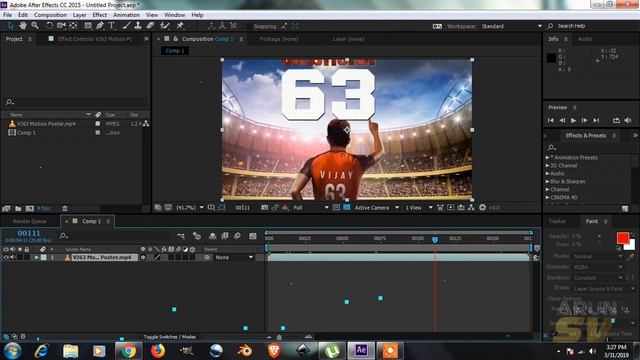Switch to the Render Queue tab

point(30,221)
